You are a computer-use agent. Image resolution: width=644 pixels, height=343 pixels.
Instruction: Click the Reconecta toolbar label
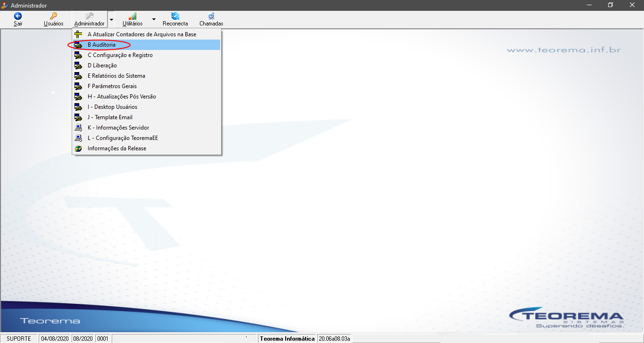point(175,24)
